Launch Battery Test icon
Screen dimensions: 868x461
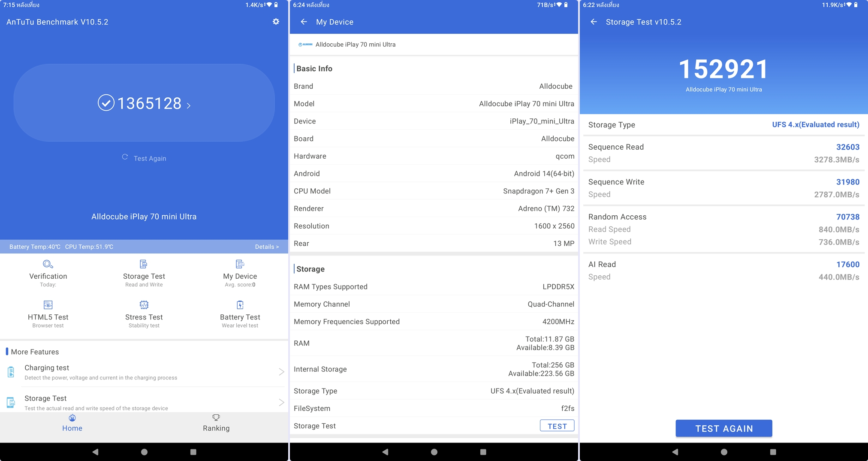pos(240,304)
